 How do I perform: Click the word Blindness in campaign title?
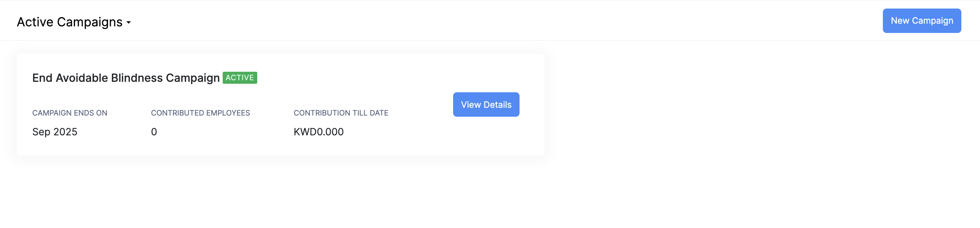pos(137,78)
